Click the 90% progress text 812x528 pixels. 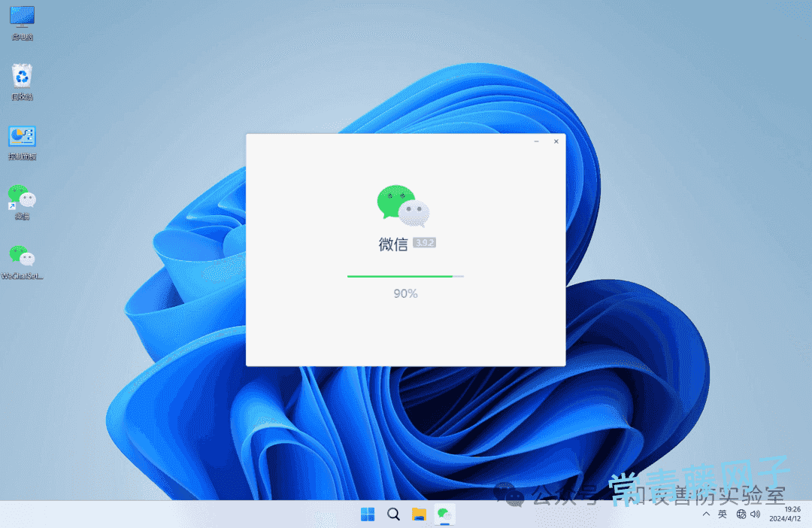[405, 294]
